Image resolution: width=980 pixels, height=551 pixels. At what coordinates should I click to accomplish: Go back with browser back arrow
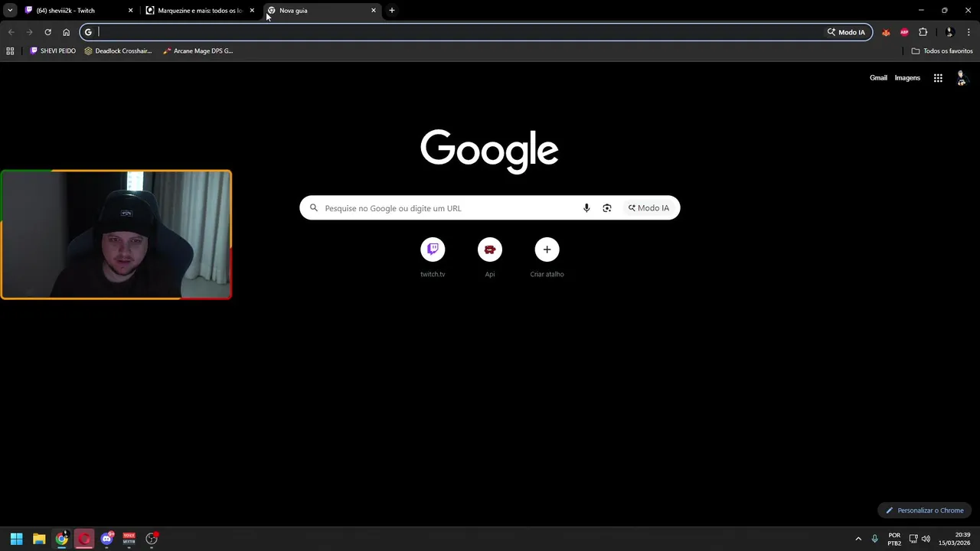pyautogui.click(x=11, y=32)
